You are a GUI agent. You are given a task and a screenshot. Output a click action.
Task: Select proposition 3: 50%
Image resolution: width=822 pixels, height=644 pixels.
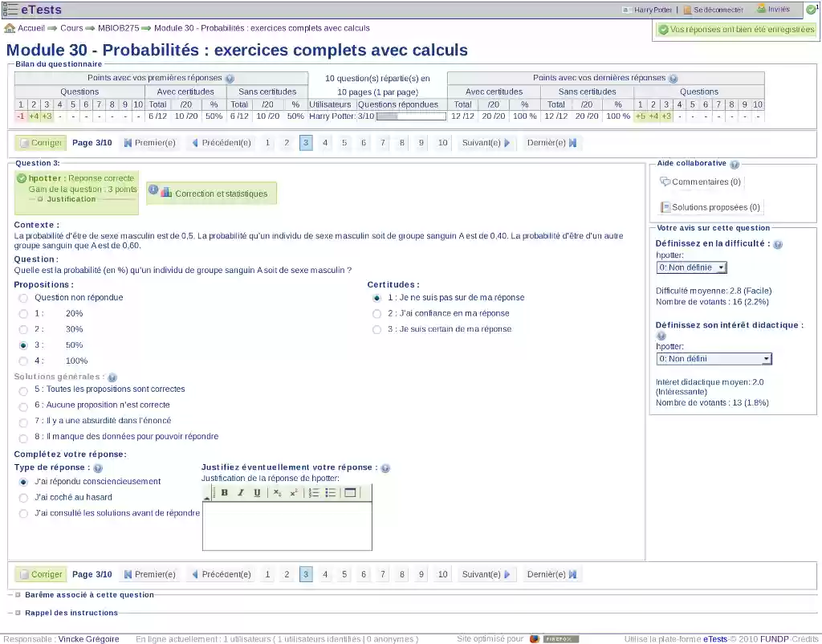point(22,344)
